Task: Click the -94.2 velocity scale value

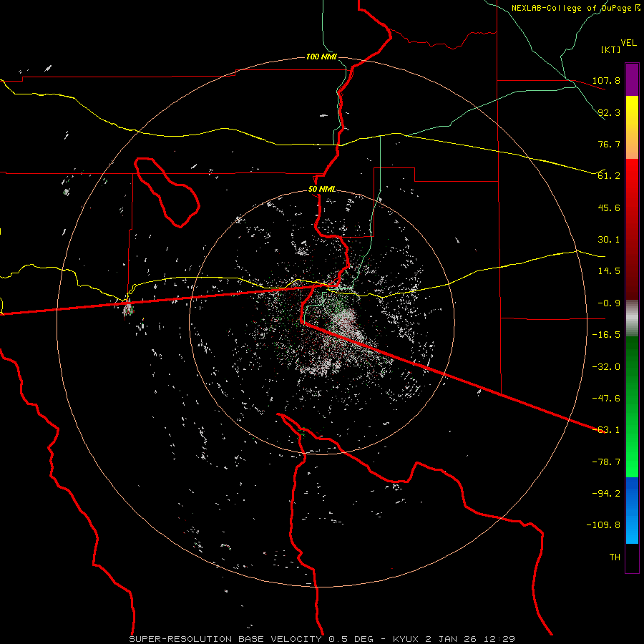Action: (x=606, y=494)
